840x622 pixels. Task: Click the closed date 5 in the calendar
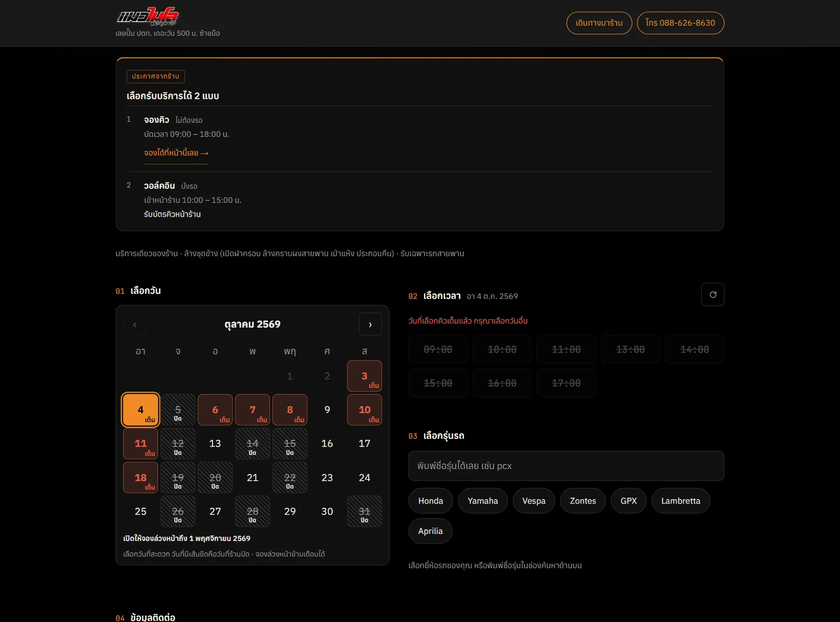[178, 410]
